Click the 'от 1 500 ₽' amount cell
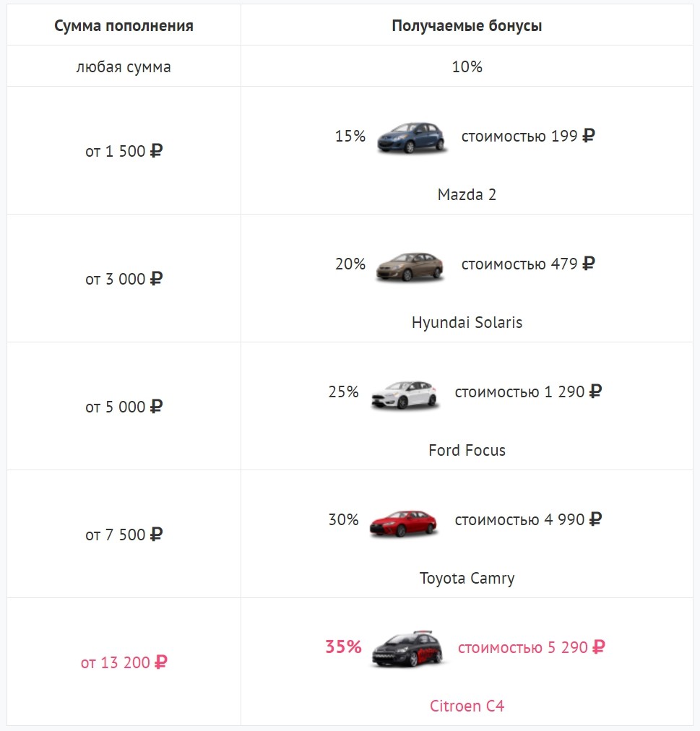The width and height of the screenshot is (700, 731). pyautogui.click(x=124, y=152)
